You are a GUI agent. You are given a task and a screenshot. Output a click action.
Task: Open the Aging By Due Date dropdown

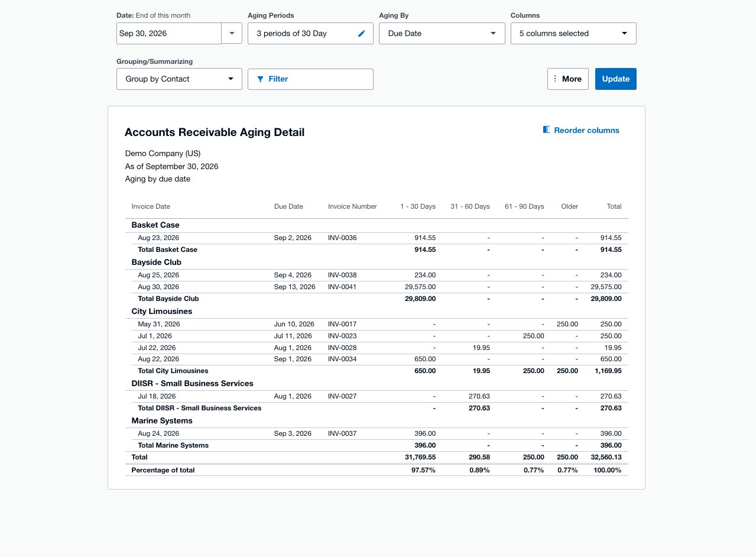pos(442,33)
